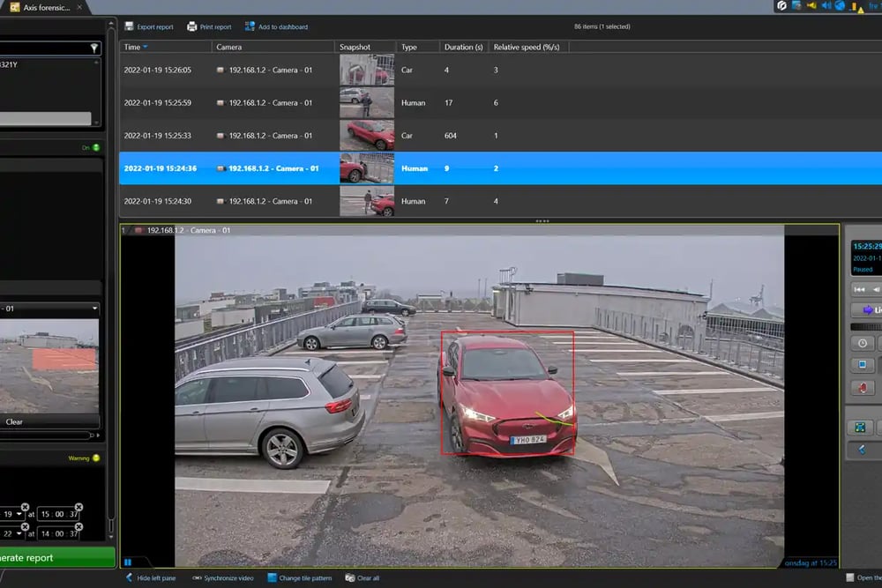Clear the time field 15:00:37
The height and width of the screenshot is (588, 882).
[78, 507]
